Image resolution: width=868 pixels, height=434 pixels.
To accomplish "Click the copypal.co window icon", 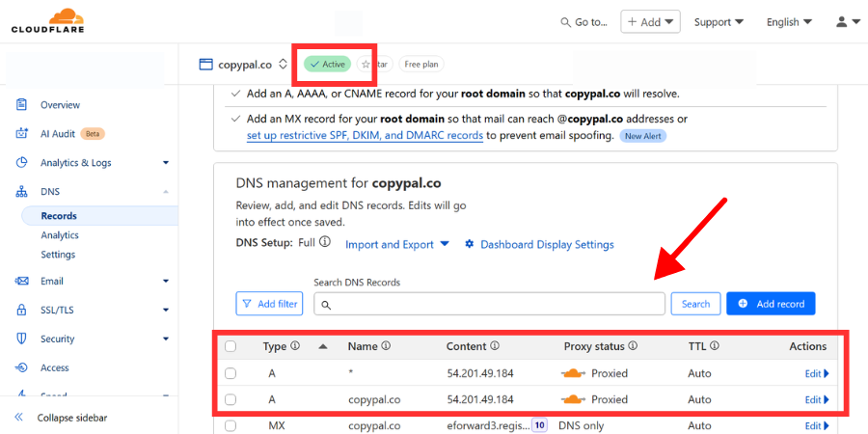I will 206,65.
